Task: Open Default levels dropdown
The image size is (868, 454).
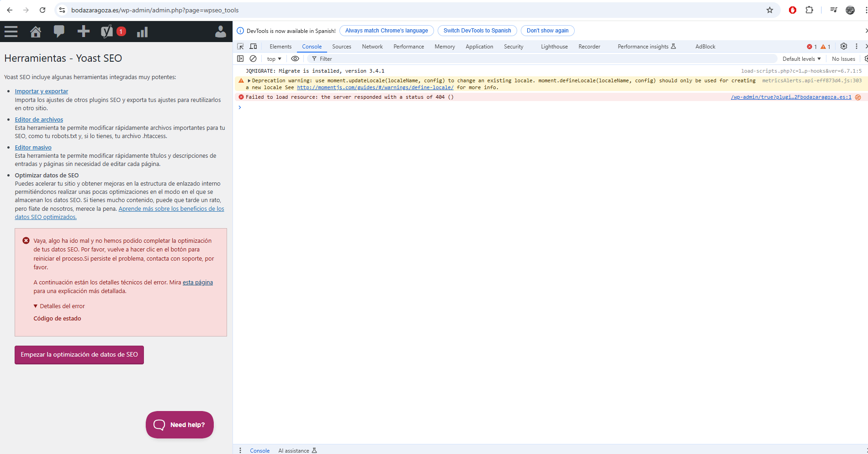Action: 802,59
